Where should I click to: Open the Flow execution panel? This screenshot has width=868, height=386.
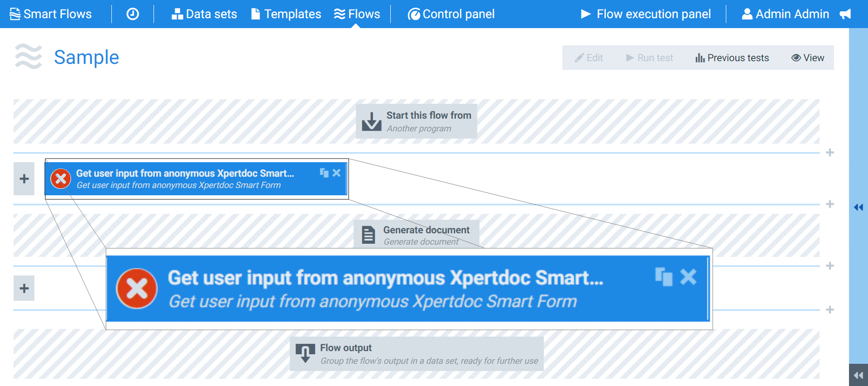click(646, 14)
